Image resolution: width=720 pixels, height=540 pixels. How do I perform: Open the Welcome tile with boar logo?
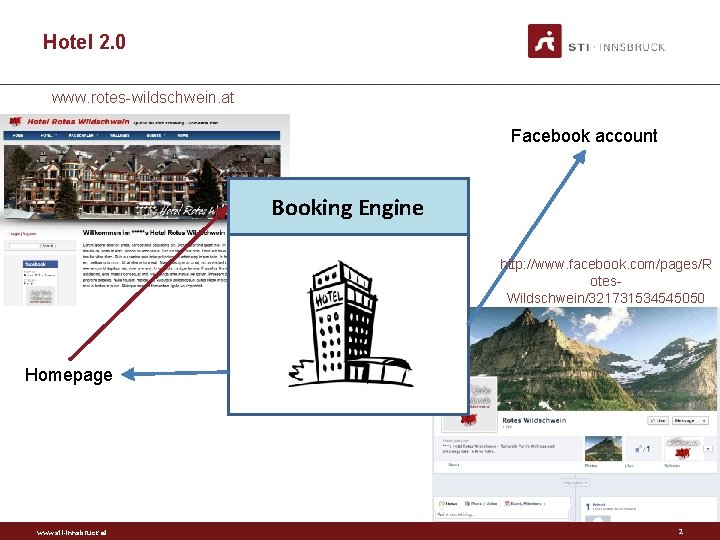(x=682, y=449)
